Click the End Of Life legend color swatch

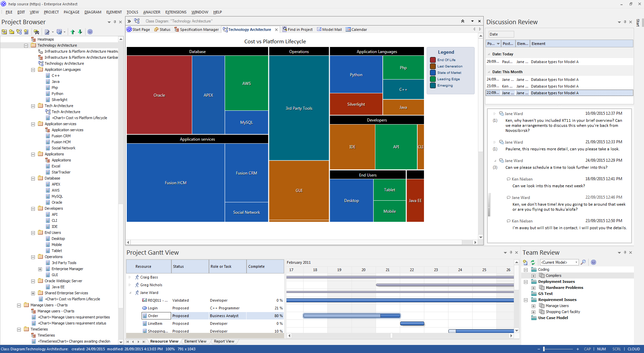[x=433, y=60]
